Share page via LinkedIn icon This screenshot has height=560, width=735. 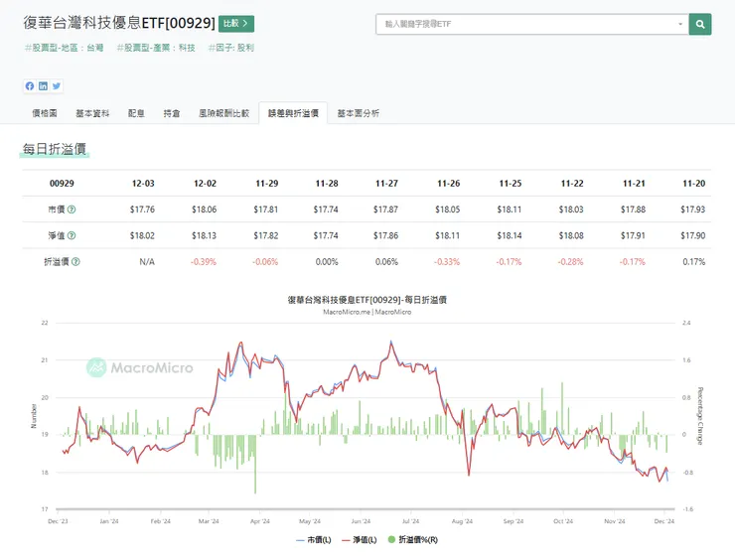point(43,85)
